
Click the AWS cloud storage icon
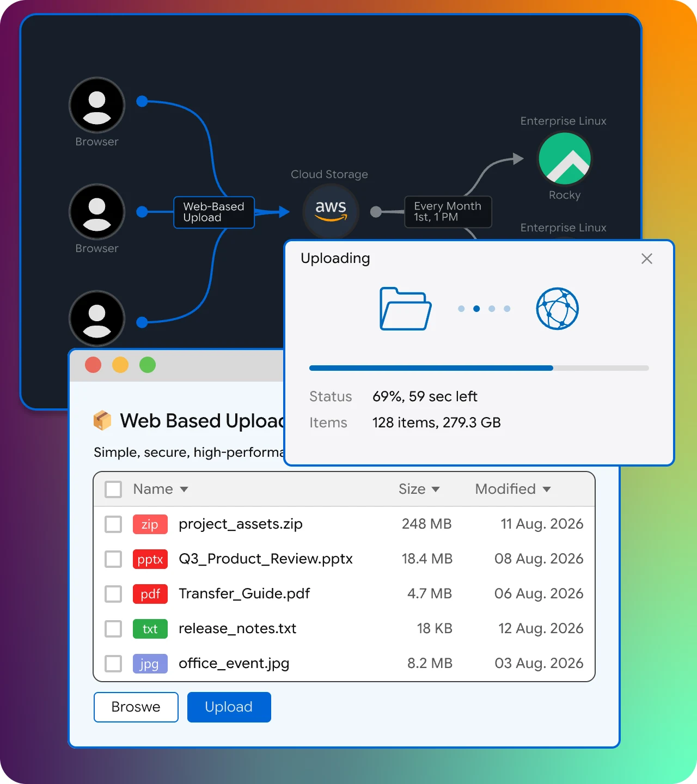tap(331, 211)
